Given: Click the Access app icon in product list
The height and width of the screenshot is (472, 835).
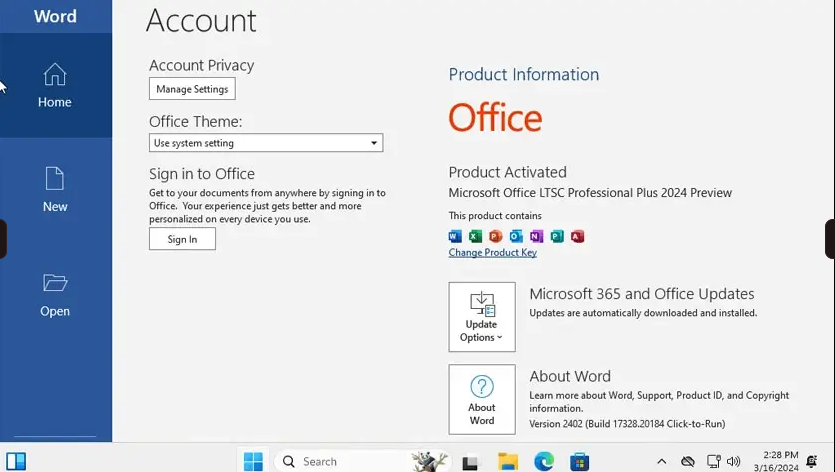Looking at the screenshot, I should (x=577, y=236).
